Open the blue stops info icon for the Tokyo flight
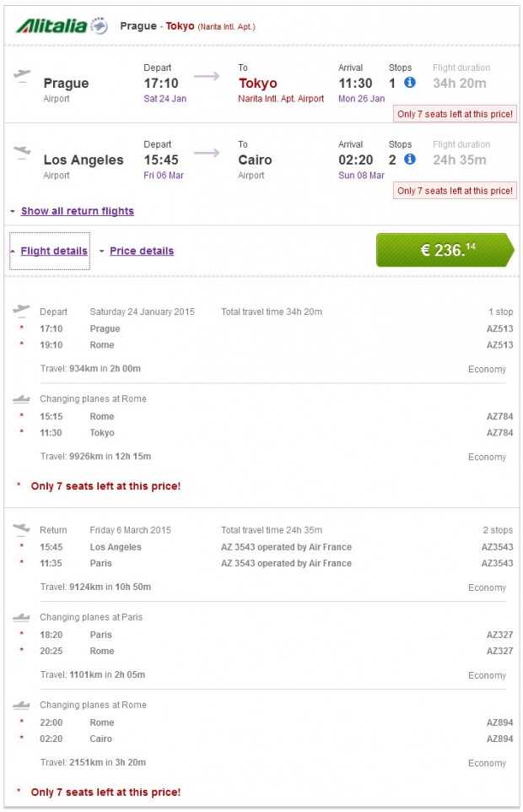 pyautogui.click(x=409, y=84)
